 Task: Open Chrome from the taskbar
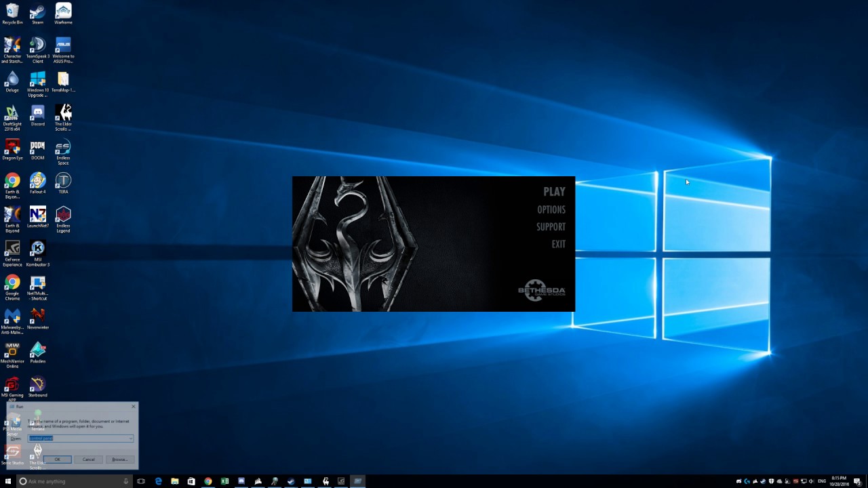208,481
